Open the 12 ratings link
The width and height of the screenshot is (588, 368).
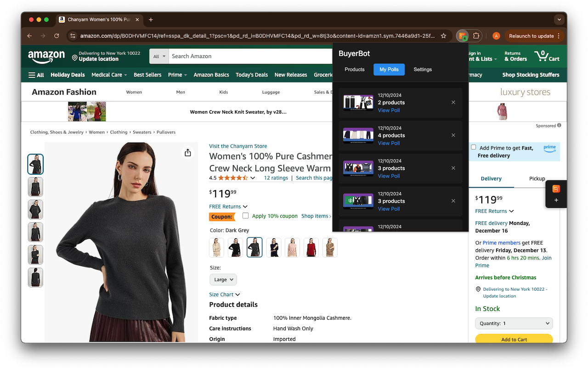(x=276, y=178)
